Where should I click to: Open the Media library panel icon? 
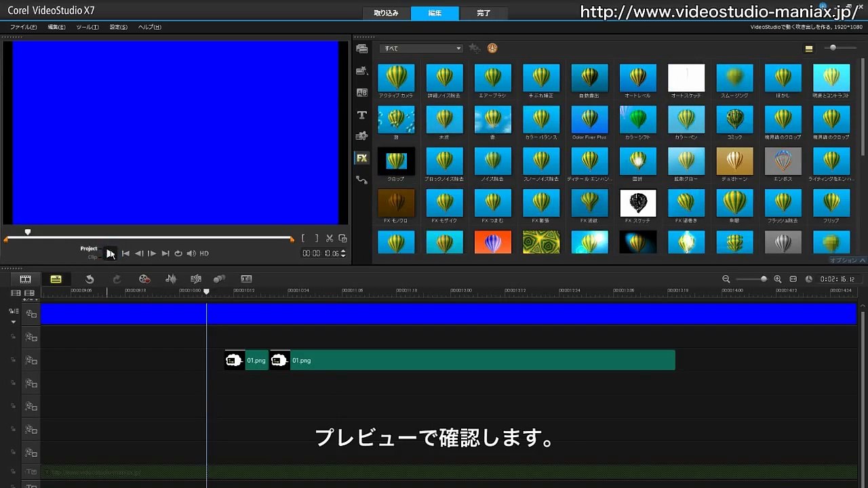click(x=362, y=49)
